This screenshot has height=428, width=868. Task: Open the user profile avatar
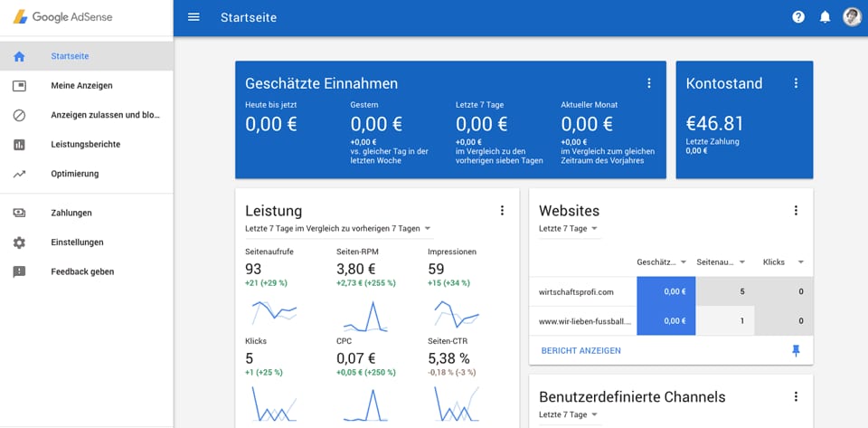pyautogui.click(x=852, y=17)
